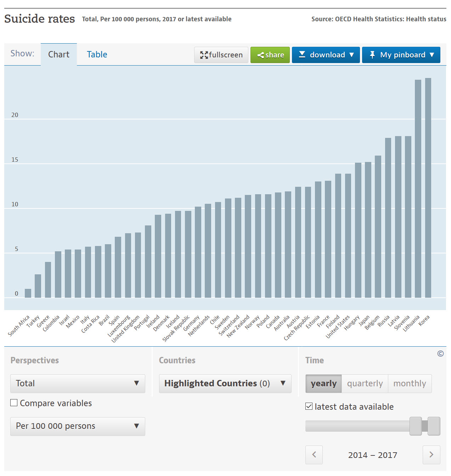Viewport: 451px width, 476px height.
Task: Click the Korea bar in chart
Action: pos(428,188)
